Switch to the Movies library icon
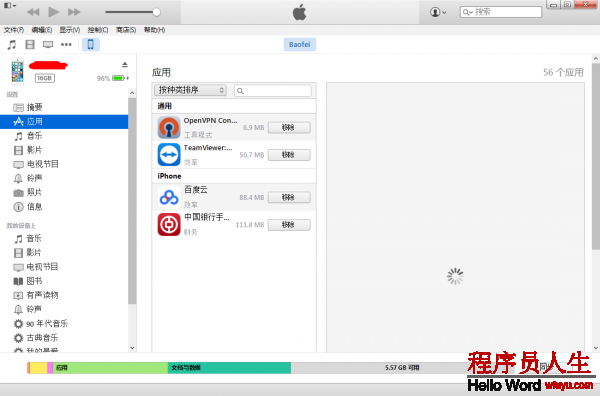 click(30, 45)
